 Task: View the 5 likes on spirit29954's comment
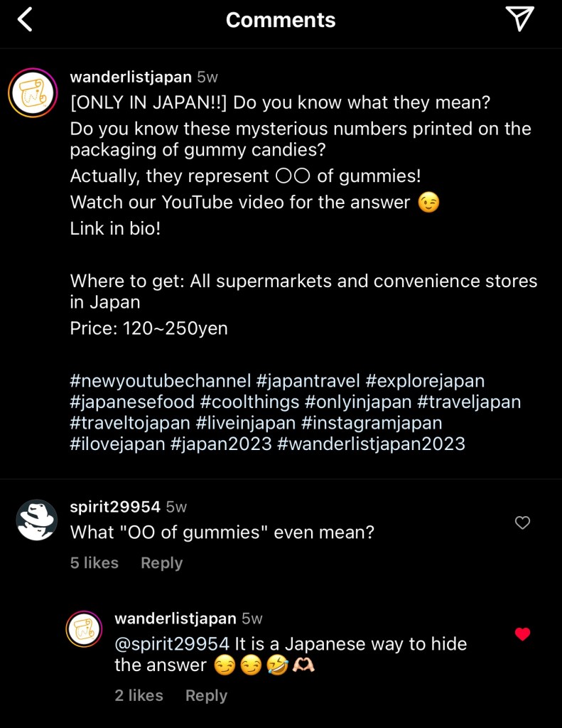click(94, 563)
